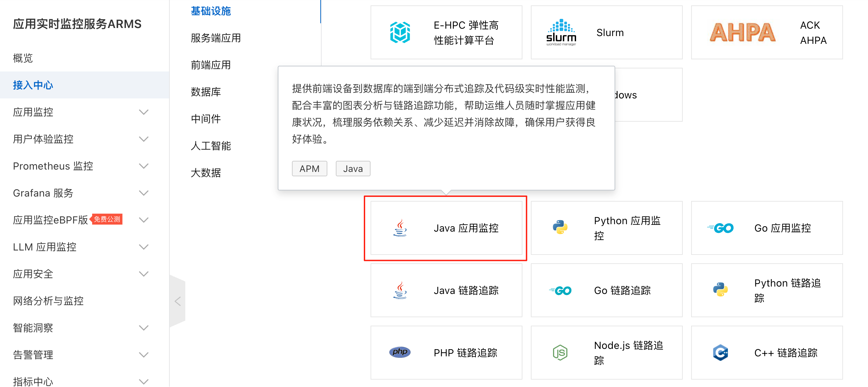Select the 数据库 category
Viewport: 868px width, 387px height.
[x=206, y=92]
